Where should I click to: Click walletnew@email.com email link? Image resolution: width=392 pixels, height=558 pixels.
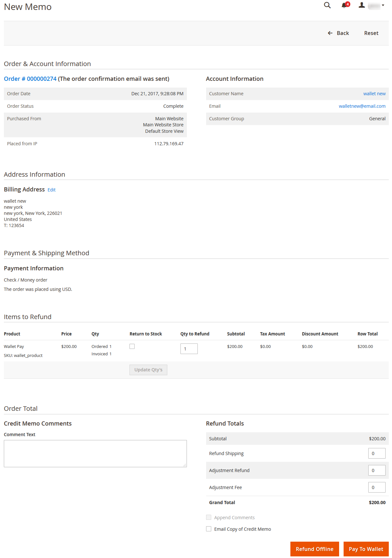[362, 106]
